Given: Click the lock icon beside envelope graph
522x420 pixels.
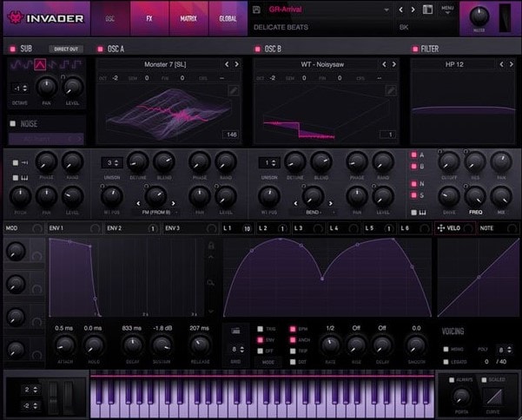Looking at the screenshot, I should pos(210,246).
